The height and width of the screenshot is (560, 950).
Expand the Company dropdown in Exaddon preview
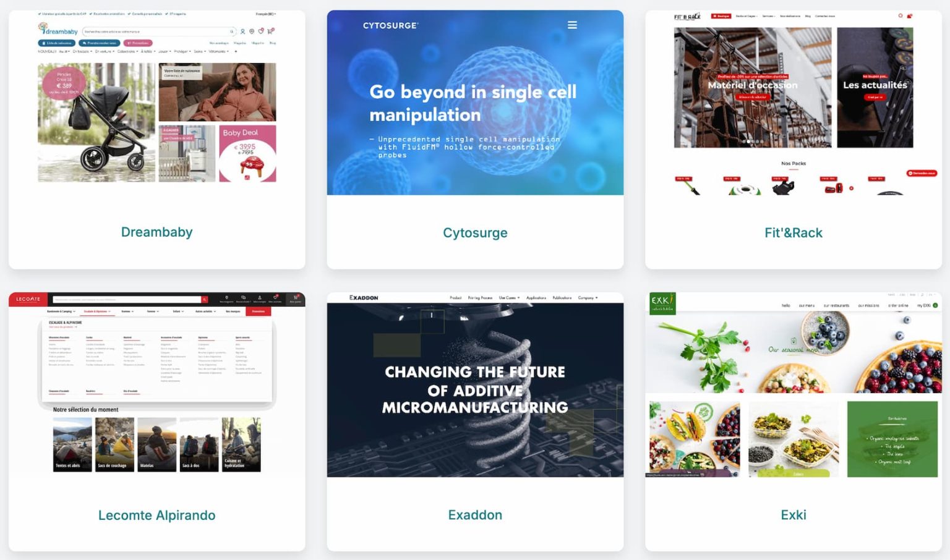click(x=588, y=298)
